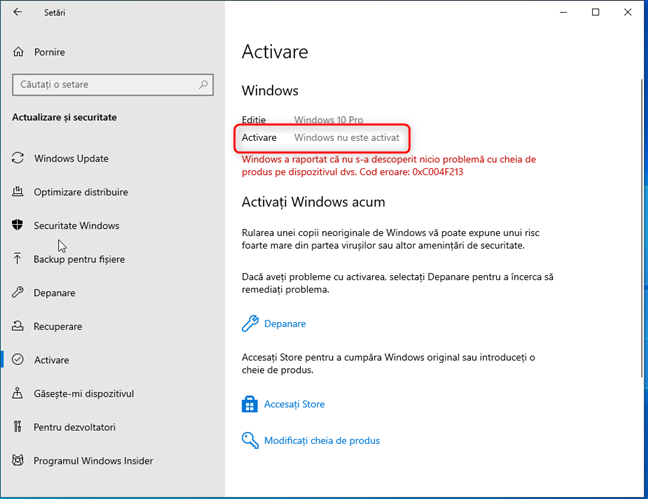Open Recuperare section
This screenshot has width=648, height=499.
[x=57, y=326]
